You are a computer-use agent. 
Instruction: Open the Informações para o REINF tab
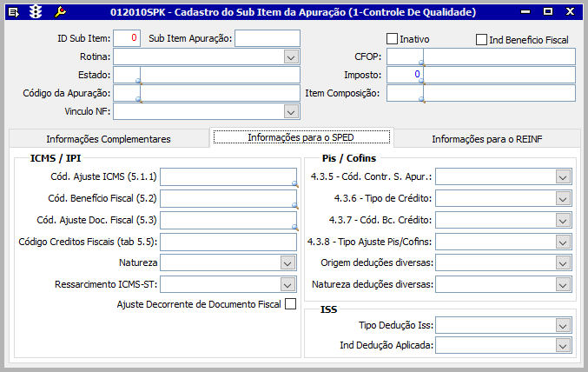click(x=486, y=139)
